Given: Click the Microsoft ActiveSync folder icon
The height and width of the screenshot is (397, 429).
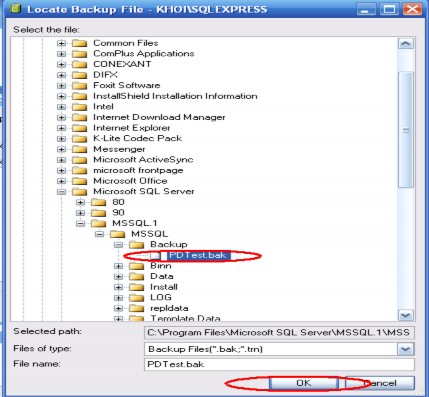Looking at the screenshot, I should click(79, 160).
